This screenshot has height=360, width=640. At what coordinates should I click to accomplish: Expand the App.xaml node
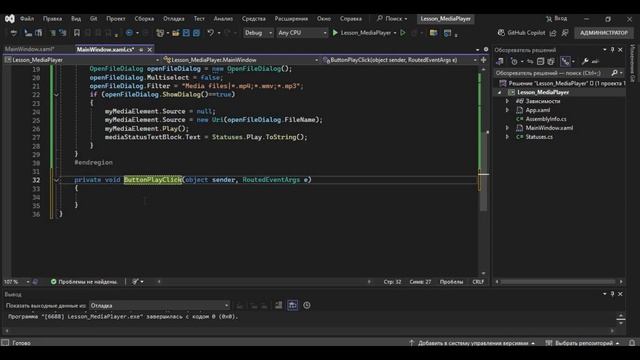click(507, 110)
